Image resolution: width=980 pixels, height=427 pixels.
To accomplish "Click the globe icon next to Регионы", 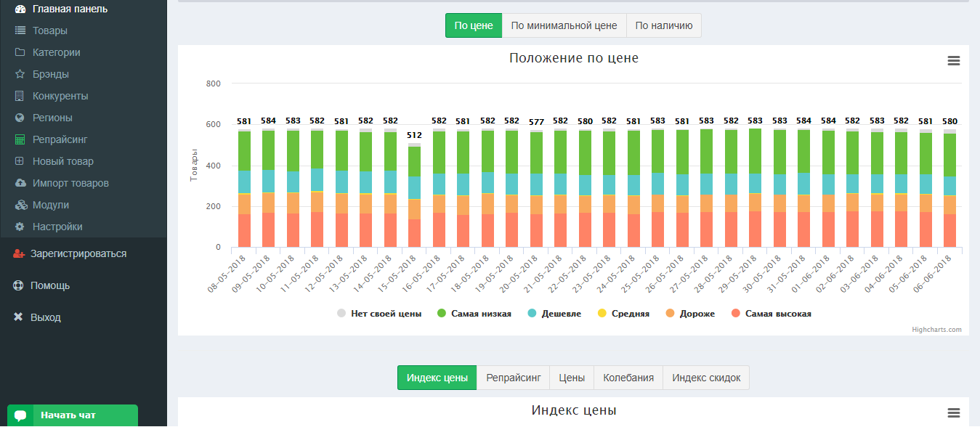I will (x=20, y=118).
